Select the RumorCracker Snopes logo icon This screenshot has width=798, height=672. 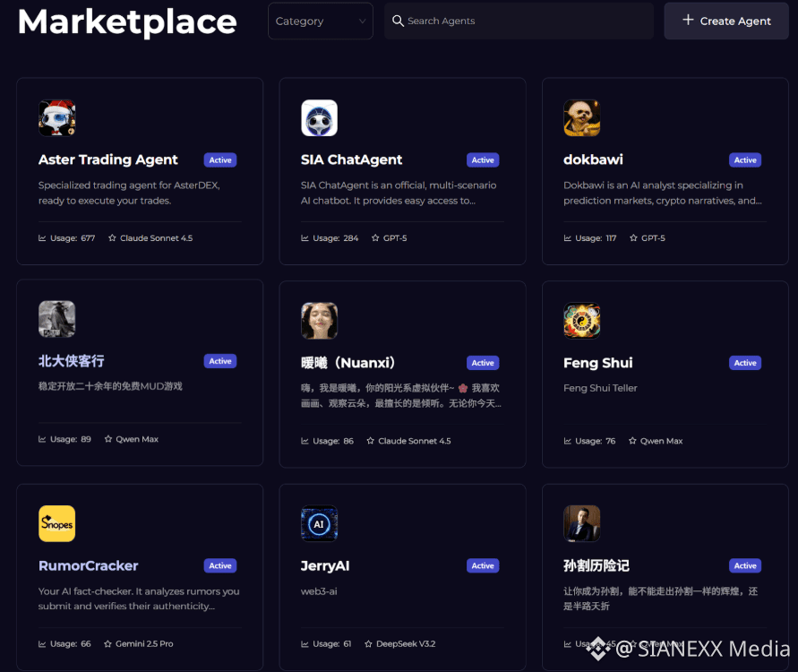tap(56, 524)
